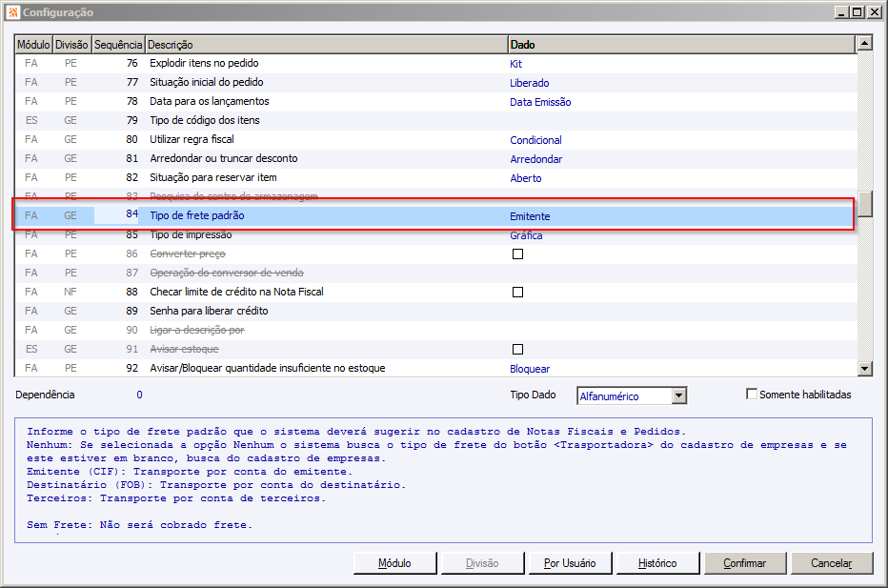Click the Bloquear data value
Viewport: 888px width, 588px height.
[x=530, y=369]
